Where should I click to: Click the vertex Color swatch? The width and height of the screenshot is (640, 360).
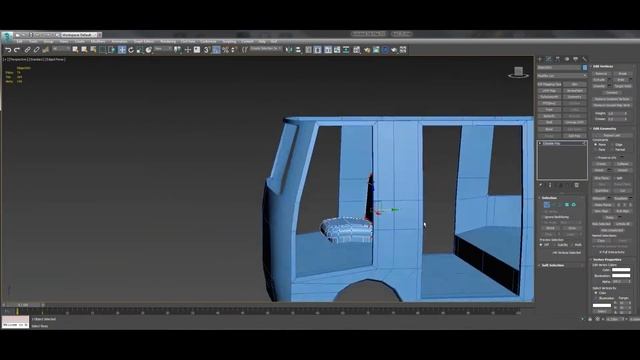pyautogui.click(x=621, y=270)
